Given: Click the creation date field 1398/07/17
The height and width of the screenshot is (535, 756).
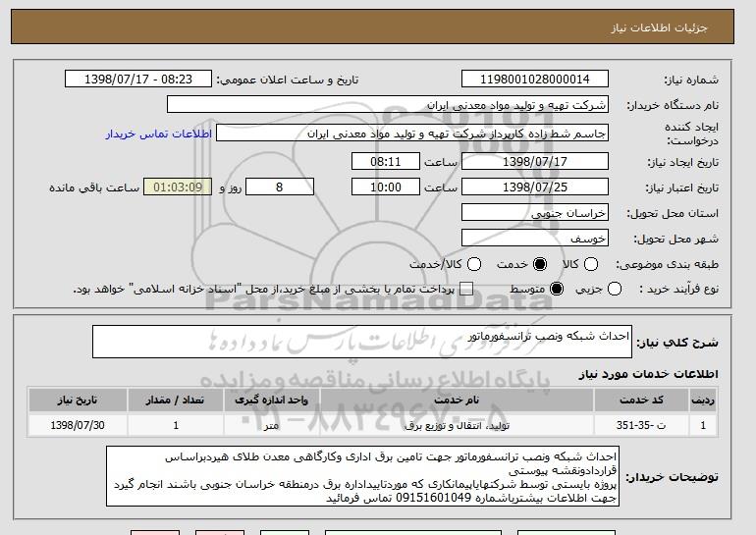Looking at the screenshot, I should coord(535,161).
